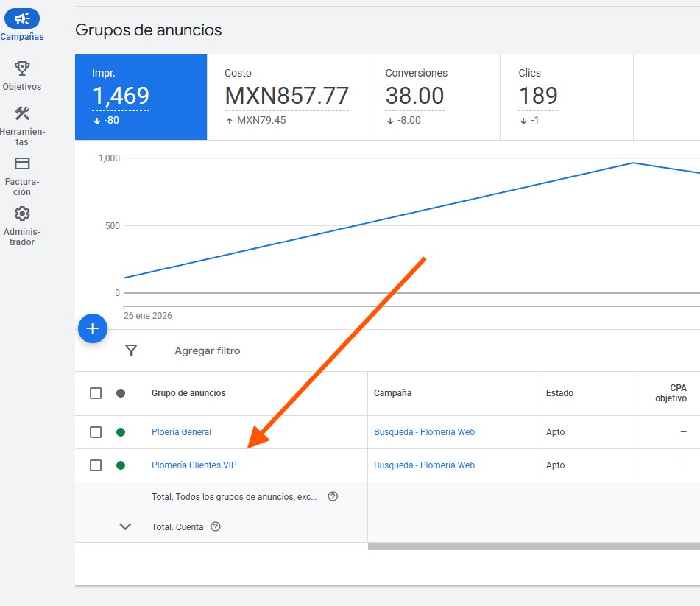Open the Campañas megaphone icon
The width and height of the screenshot is (700, 606).
click(x=22, y=19)
